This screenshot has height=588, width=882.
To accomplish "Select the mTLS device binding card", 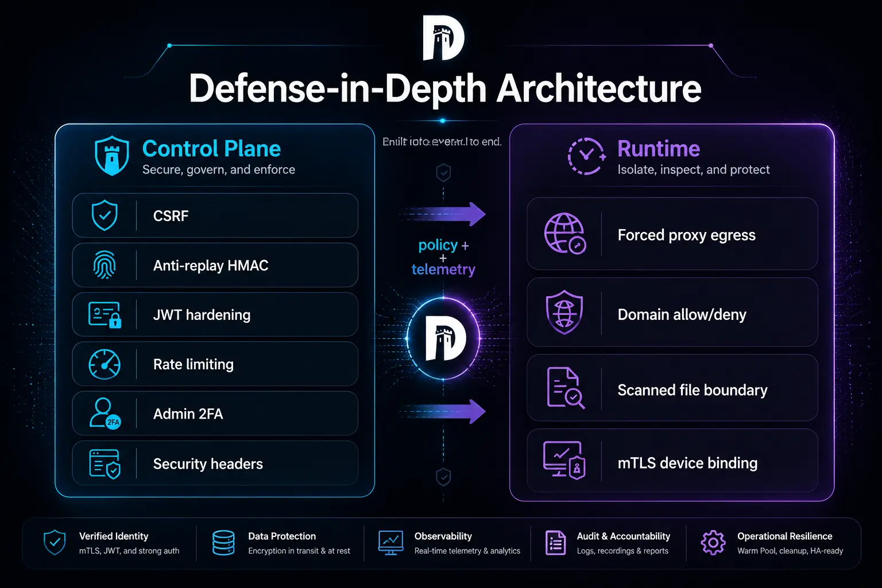I will point(672,461).
